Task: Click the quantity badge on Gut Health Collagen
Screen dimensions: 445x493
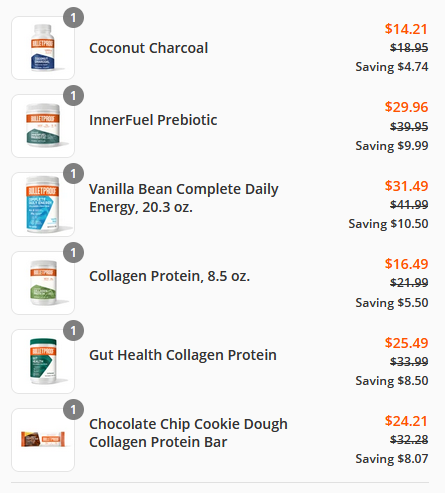Action: click(x=73, y=331)
